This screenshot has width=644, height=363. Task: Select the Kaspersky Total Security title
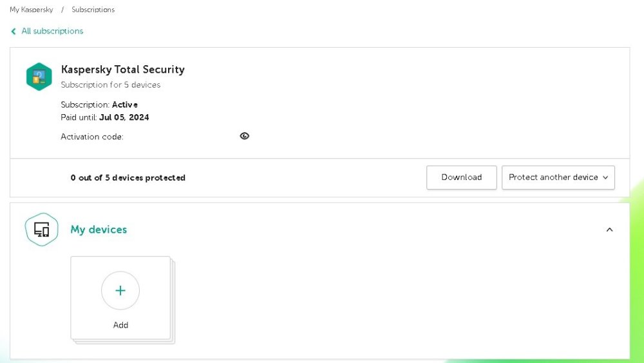point(122,70)
